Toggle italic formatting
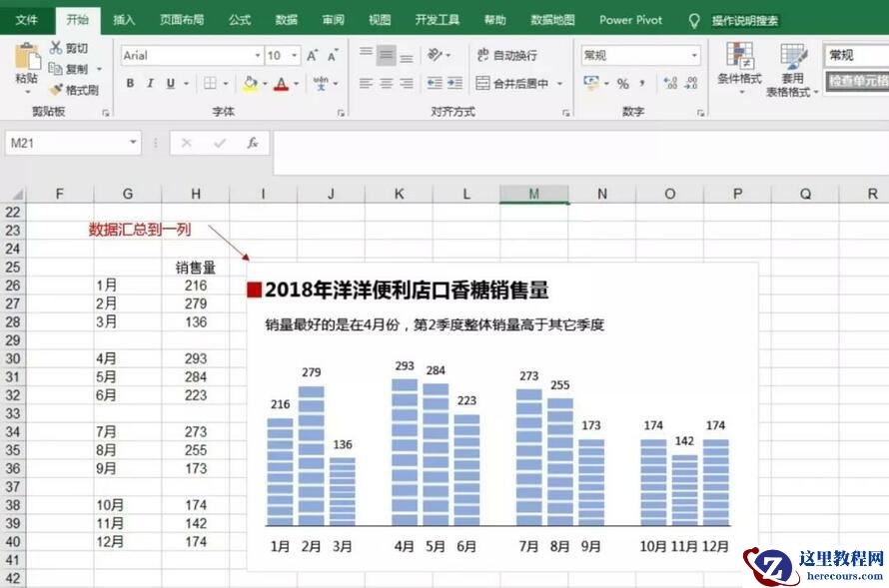 coord(150,84)
